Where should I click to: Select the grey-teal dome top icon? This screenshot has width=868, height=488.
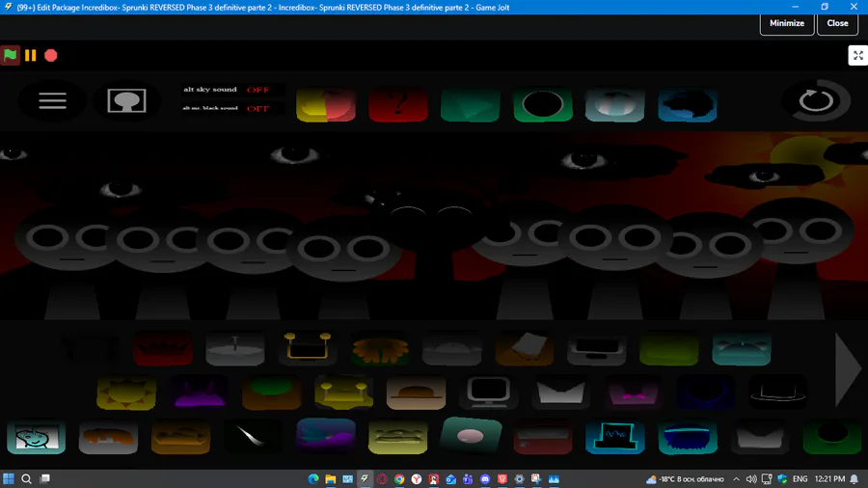(615, 104)
